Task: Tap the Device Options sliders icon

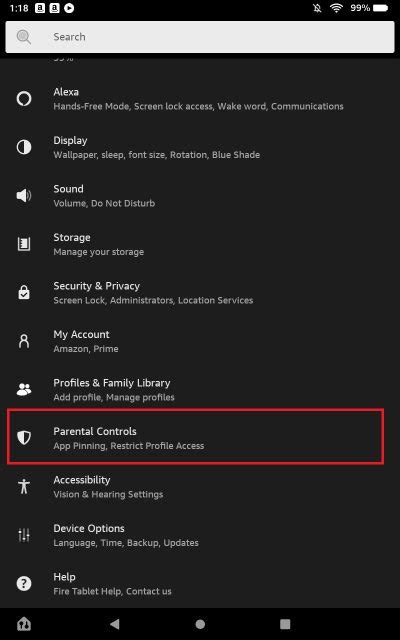Action: [24, 535]
